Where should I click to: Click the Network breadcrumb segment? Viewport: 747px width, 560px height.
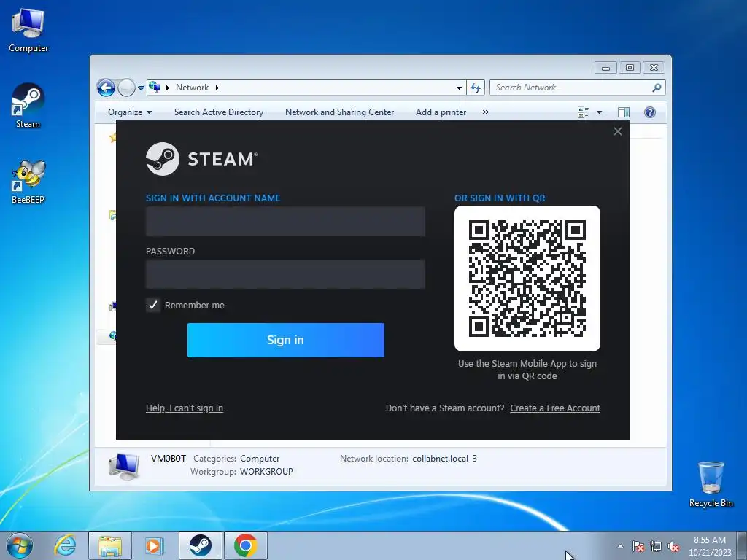[192, 87]
